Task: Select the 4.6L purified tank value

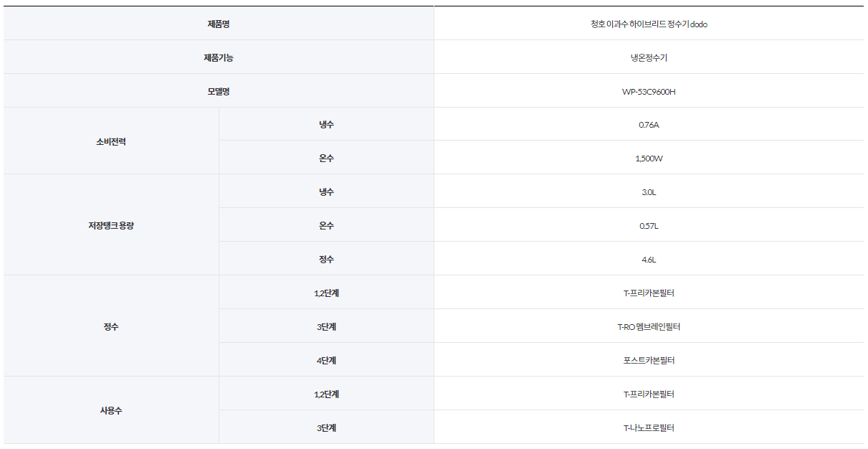Action: (x=649, y=260)
